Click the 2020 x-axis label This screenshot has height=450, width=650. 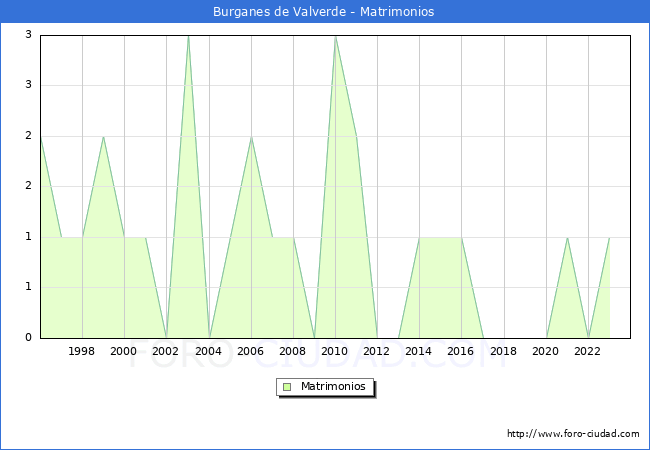pos(546,351)
